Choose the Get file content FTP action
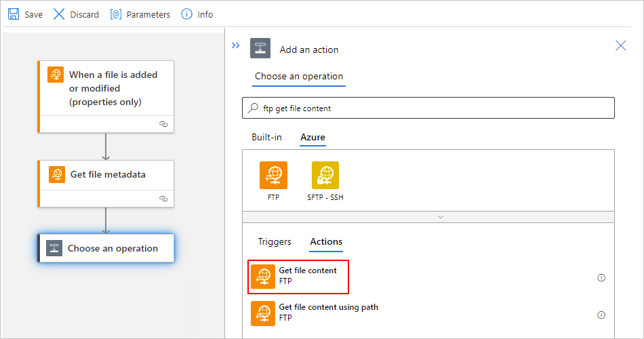This screenshot has width=644, height=339. click(x=298, y=277)
